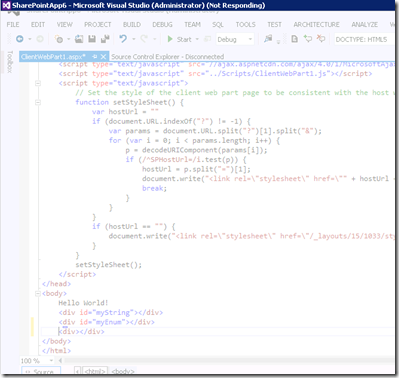The height and width of the screenshot is (378, 399).
Task: Click the Open File toolbar icon
Action: point(79,39)
